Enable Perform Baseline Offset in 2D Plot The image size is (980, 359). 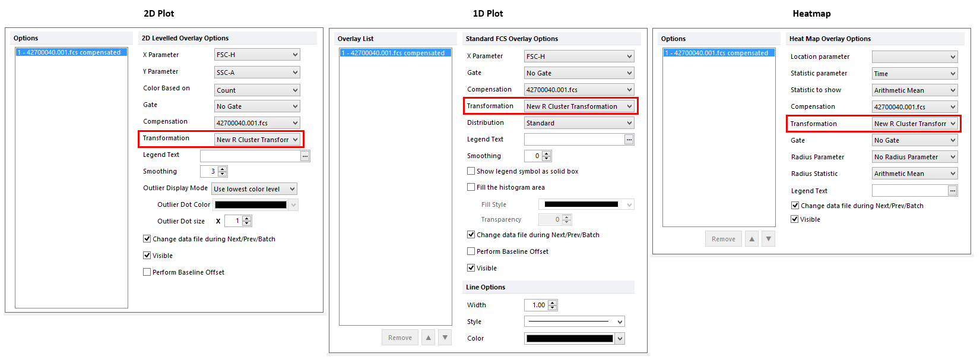(147, 272)
